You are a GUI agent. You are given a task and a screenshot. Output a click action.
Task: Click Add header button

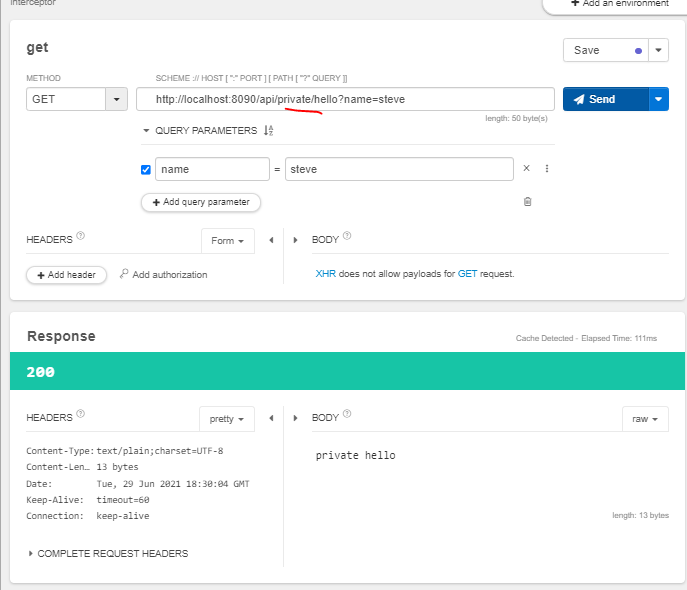67,275
